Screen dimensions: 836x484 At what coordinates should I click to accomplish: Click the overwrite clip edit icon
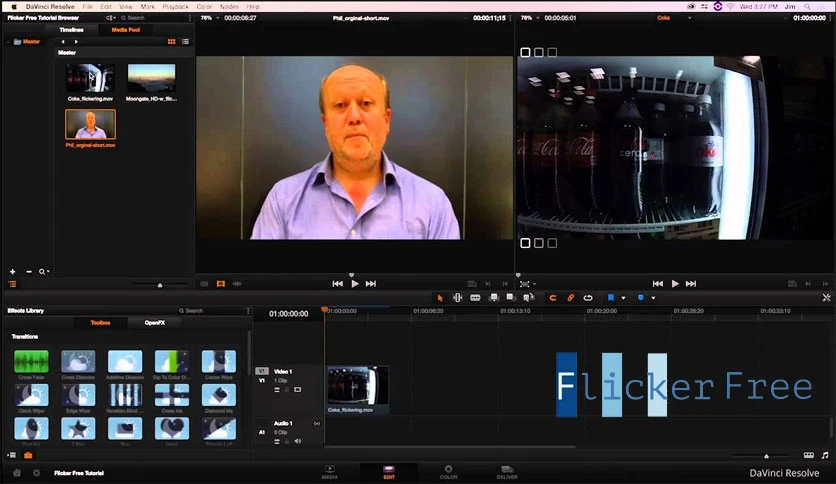511,297
